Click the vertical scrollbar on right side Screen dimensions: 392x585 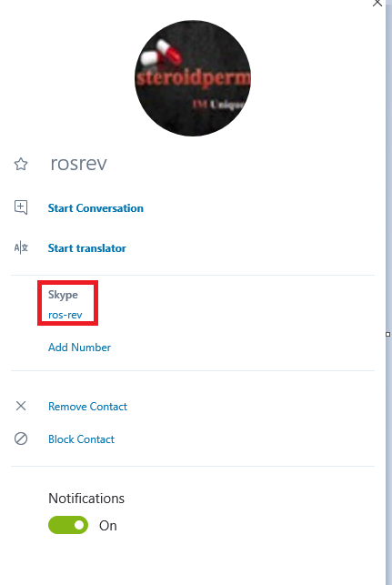tap(388, 293)
